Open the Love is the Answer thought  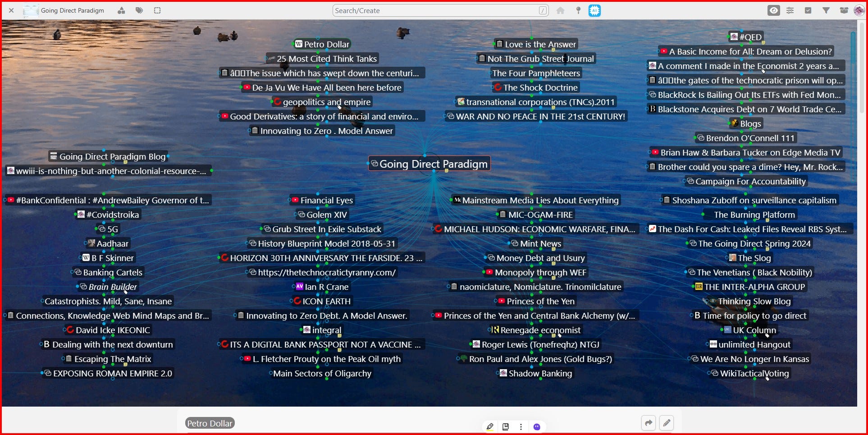tap(535, 44)
